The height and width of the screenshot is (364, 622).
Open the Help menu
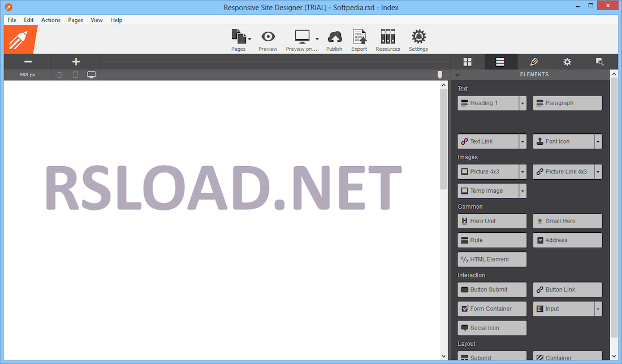click(x=116, y=20)
